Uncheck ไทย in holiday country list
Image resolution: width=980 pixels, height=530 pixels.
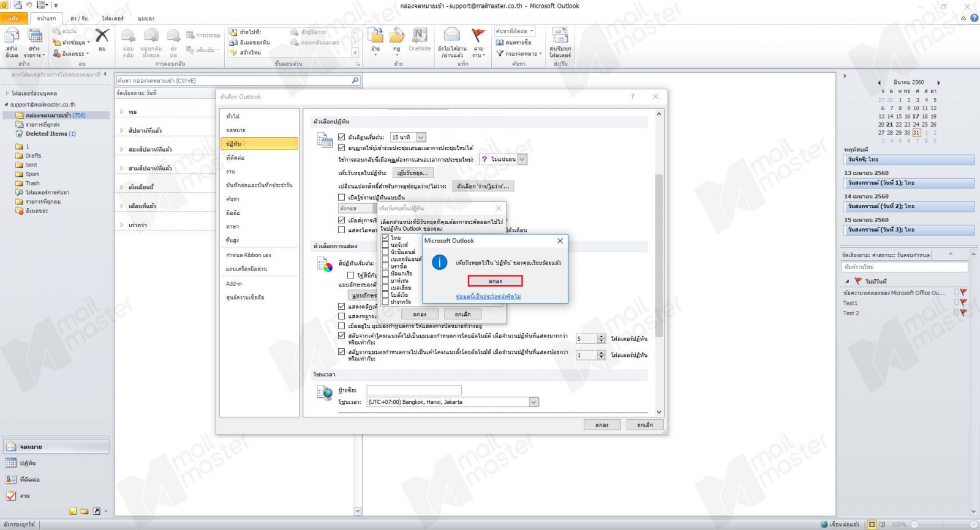point(385,237)
